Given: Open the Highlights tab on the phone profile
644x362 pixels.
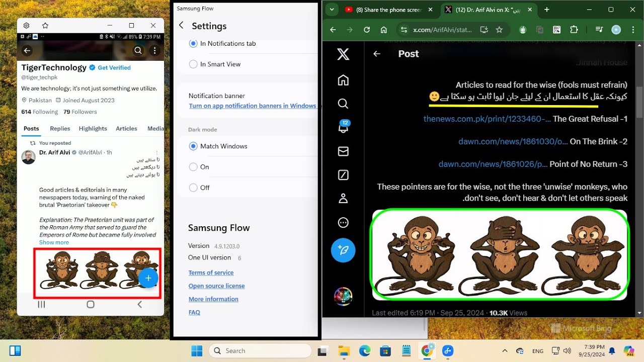Looking at the screenshot, I should pyautogui.click(x=93, y=129).
